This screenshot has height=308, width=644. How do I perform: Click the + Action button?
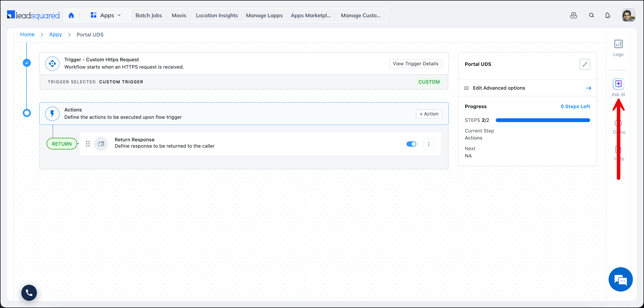[x=429, y=114]
